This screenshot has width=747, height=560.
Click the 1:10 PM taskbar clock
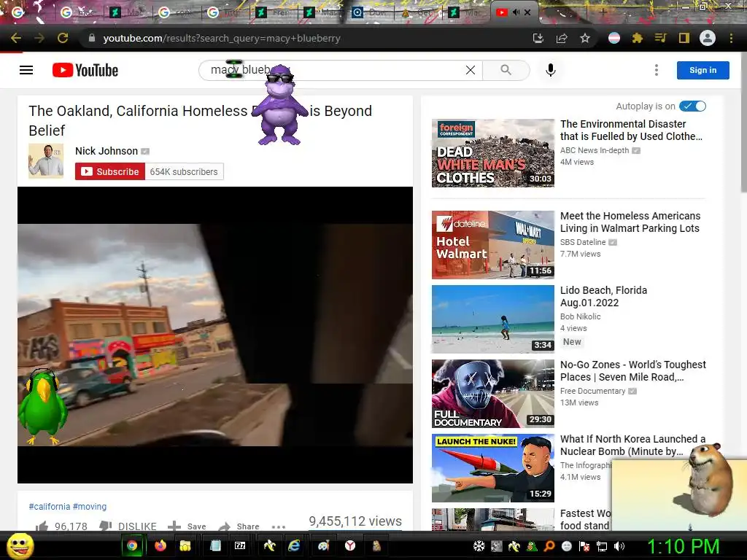(683, 546)
